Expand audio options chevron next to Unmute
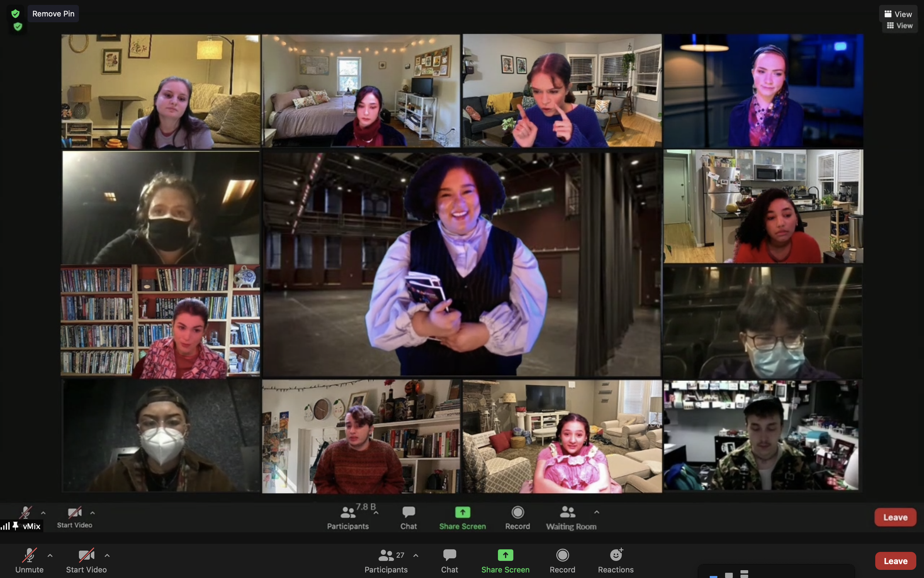 (50, 555)
